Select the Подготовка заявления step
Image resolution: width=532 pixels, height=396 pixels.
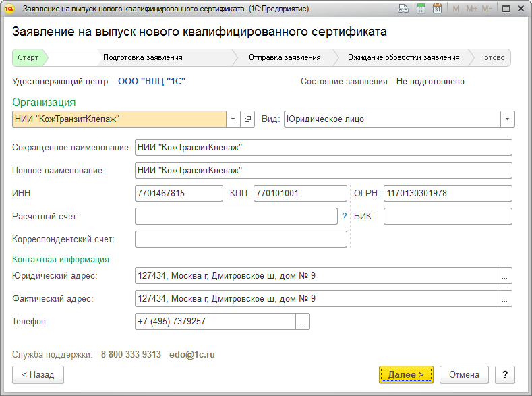coord(142,57)
